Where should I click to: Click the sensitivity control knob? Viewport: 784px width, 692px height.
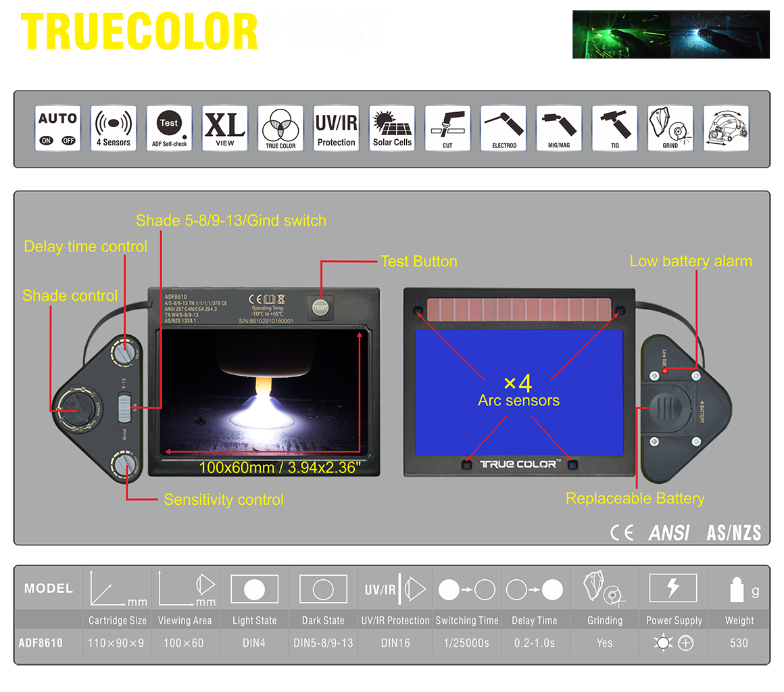point(124,465)
